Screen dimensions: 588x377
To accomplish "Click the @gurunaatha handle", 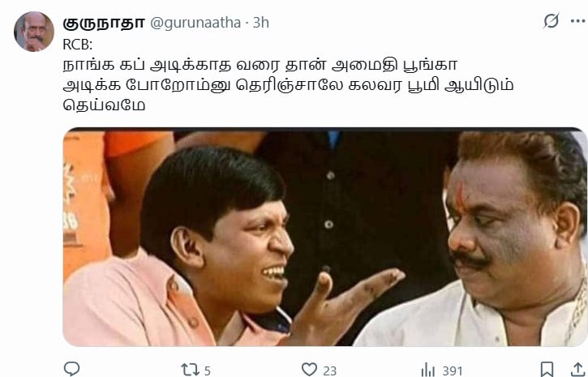I will (x=195, y=23).
